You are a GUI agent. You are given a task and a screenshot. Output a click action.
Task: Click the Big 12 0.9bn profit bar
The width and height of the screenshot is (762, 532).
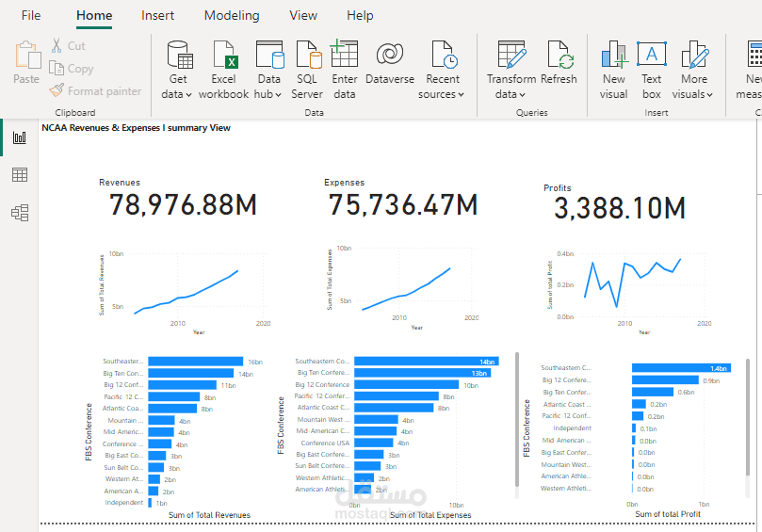(x=665, y=379)
